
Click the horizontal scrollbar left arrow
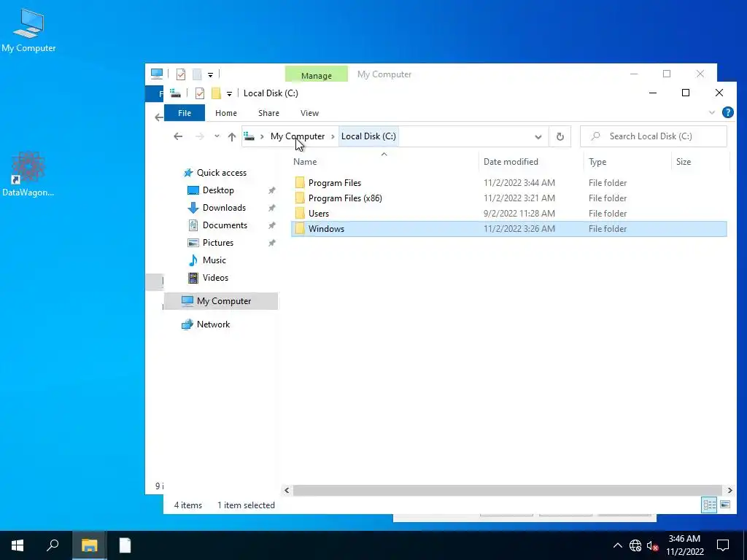point(287,490)
